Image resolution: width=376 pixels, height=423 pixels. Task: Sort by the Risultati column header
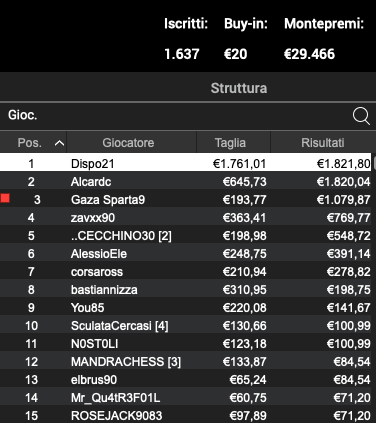[323, 143]
